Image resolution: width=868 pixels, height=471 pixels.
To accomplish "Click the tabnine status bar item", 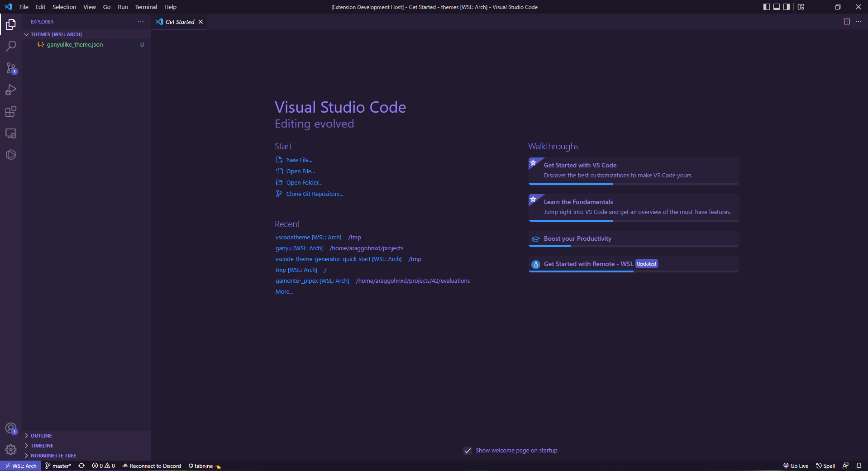I will click(x=205, y=466).
